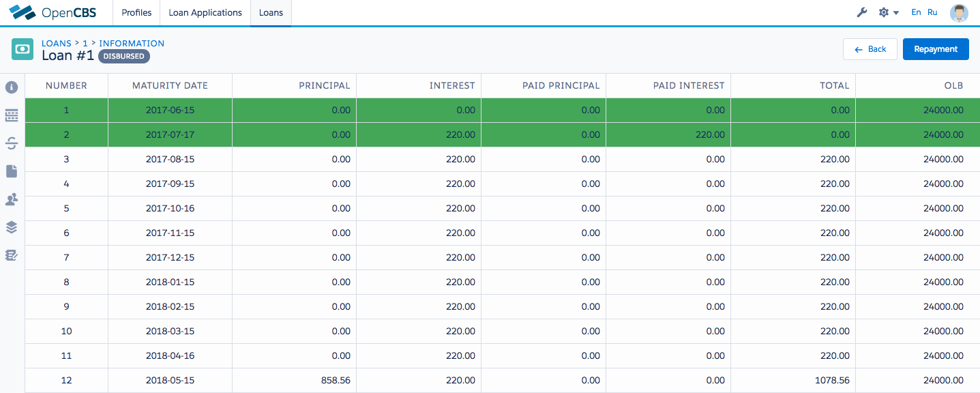The height and width of the screenshot is (393, 980).
Task: Select maturity date 2017-06-15
Action: click(170, 110)
